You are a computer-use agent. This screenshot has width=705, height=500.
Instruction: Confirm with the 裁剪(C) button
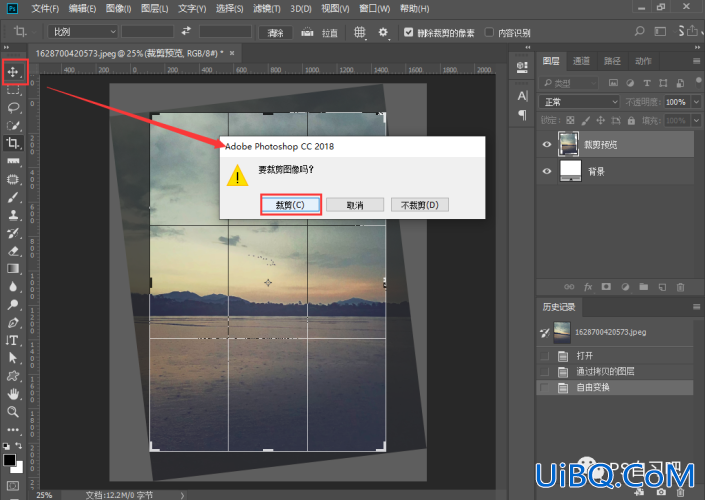pos(290,205)
